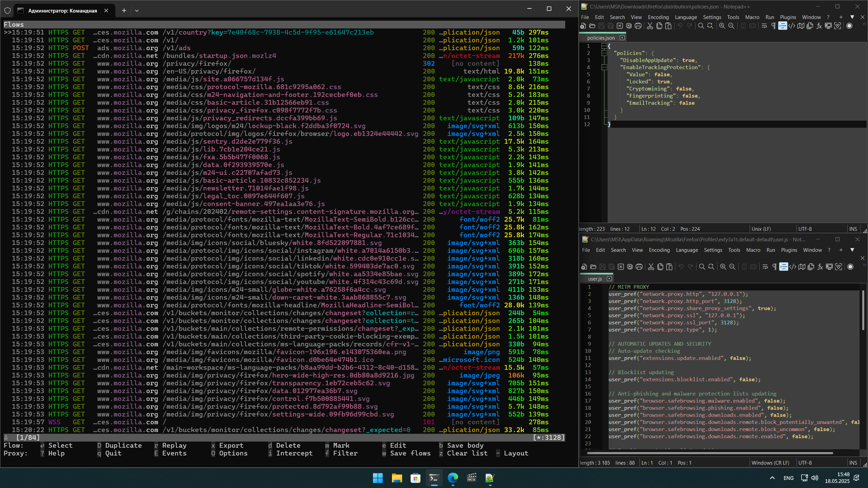Viewport: 868px width, 488px height.
Task: Click Windows (CR LF) status in user.js window
Action: [x=770, y=463]
